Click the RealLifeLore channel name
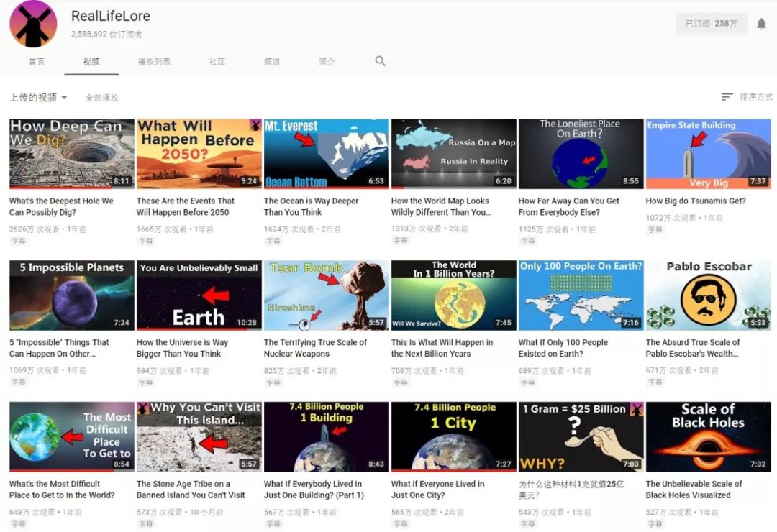 (112, 15)
